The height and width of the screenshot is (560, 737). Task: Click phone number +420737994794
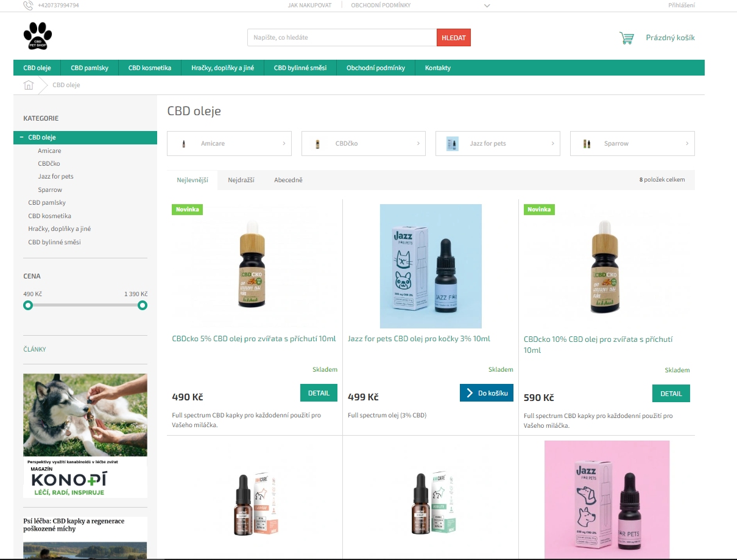58,5
